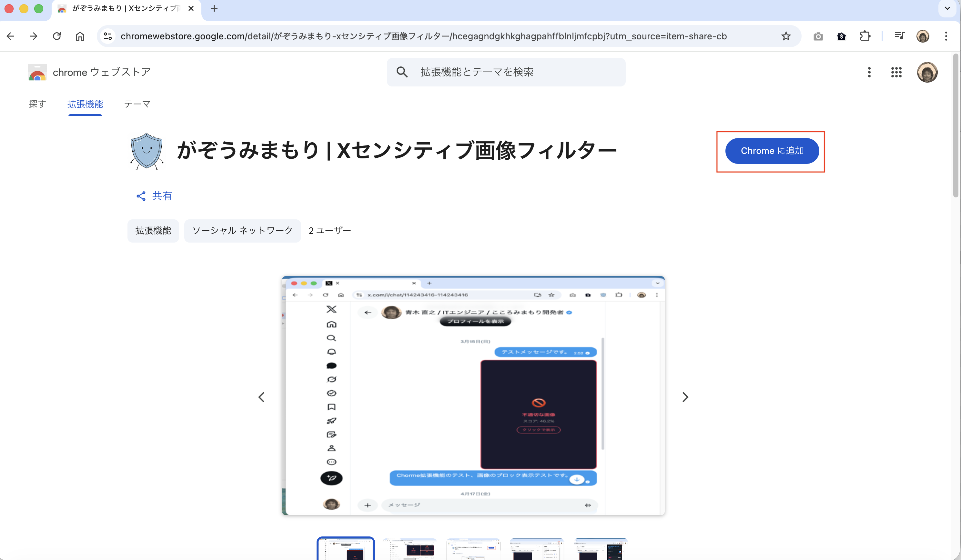Select the ソーシャル ネットワーク category chip
Viewport: 961px width, 560px height.
[x=243, y=231]
